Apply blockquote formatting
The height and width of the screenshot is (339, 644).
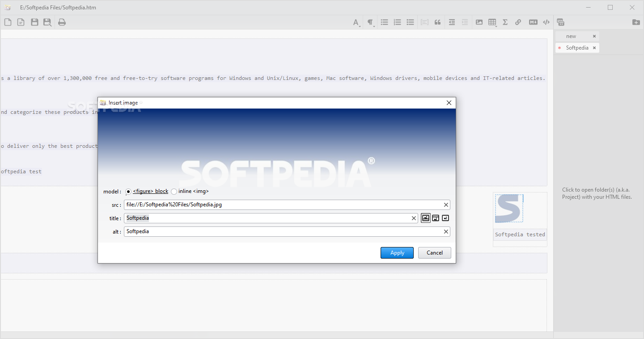click(437, 22)
